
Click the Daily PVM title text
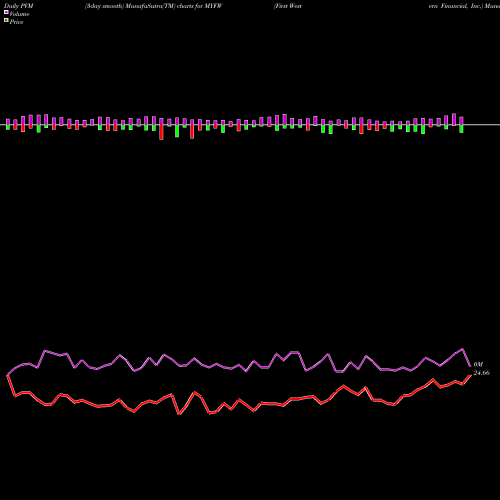click(19, 6)
